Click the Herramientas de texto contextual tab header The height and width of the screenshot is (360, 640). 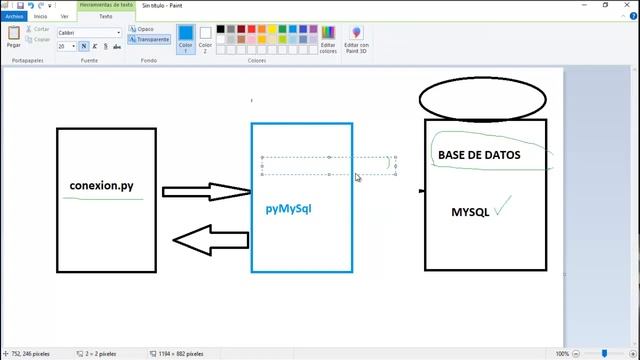pos(106,5)
